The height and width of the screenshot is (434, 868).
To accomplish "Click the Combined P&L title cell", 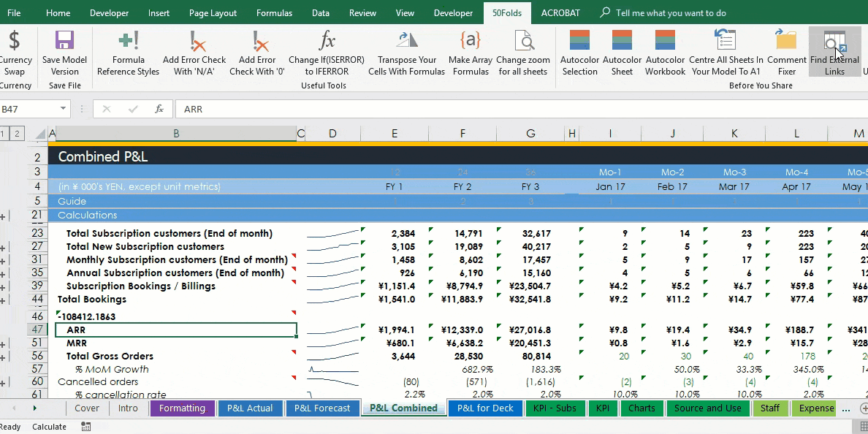I will click(x=176, y=156).
